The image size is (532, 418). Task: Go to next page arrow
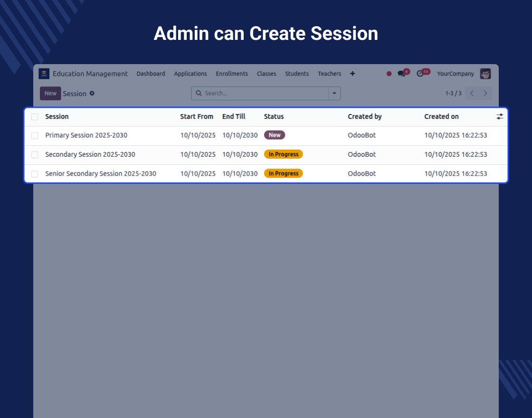(485, 93)
